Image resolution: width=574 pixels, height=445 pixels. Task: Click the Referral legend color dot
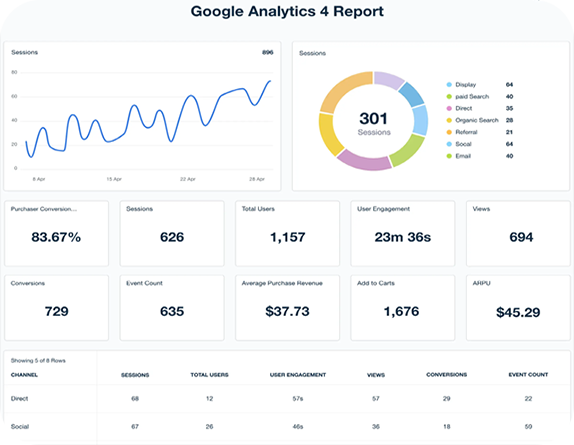tap(449, 132)
